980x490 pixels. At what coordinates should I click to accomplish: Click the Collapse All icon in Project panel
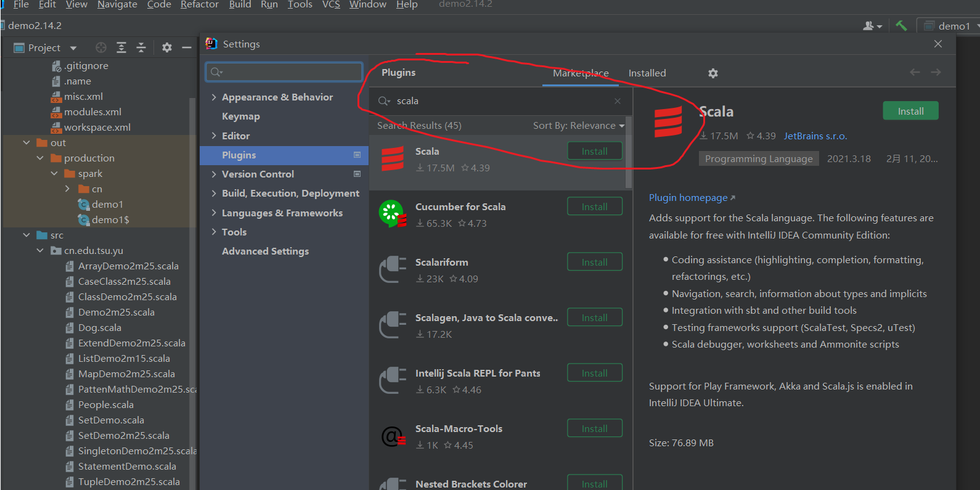(141, 47)
